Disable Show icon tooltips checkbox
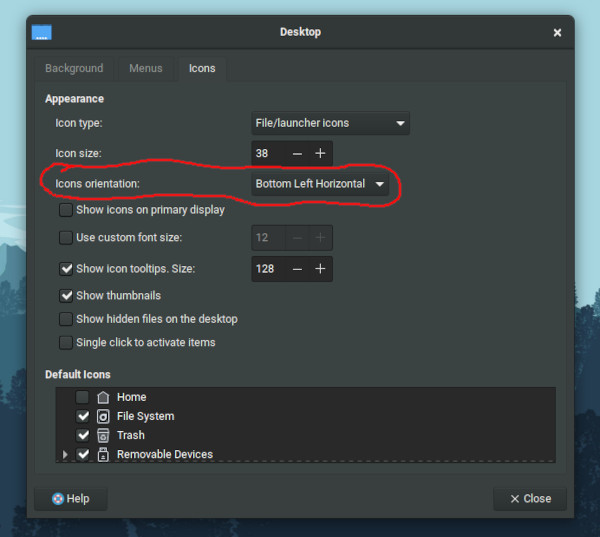The image size is (600, 537). (66, 269)
